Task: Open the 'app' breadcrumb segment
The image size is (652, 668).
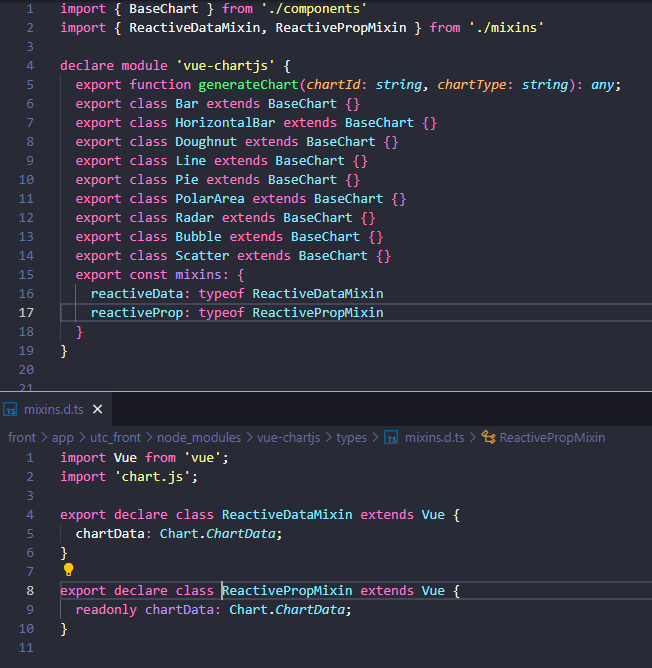Action: [x=63, y=438]
